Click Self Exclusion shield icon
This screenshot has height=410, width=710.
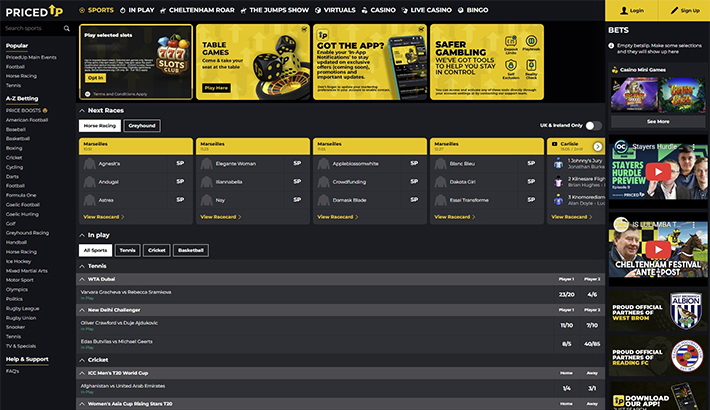click(511, 66)
